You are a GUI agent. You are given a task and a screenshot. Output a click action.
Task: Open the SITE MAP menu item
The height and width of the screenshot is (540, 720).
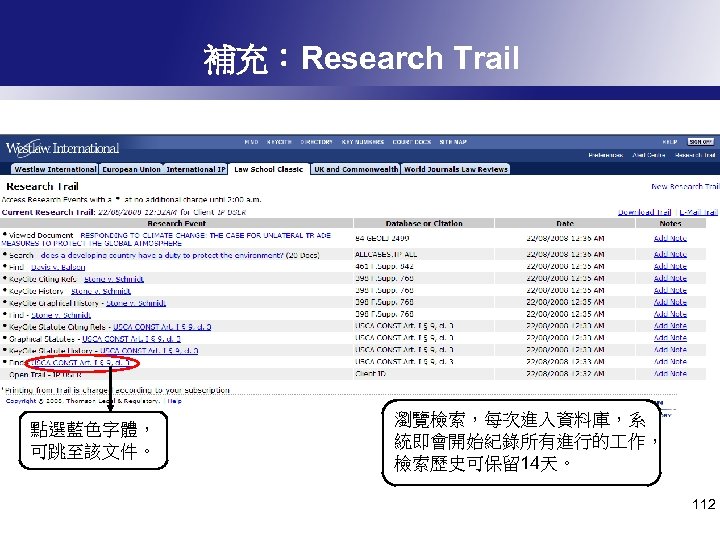453,142
